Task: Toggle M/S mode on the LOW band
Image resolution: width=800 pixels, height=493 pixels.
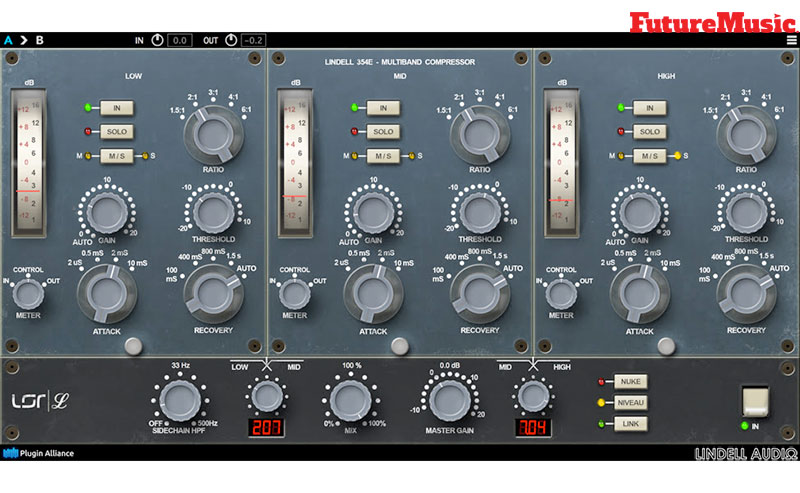Action: pyautogui.click(x=117, y=156)
